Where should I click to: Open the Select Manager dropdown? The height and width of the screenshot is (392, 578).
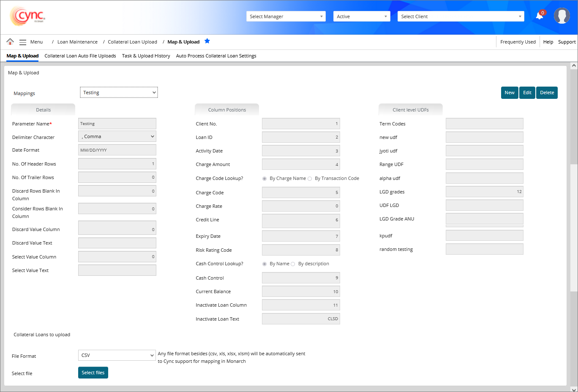[x=286, y=16]
